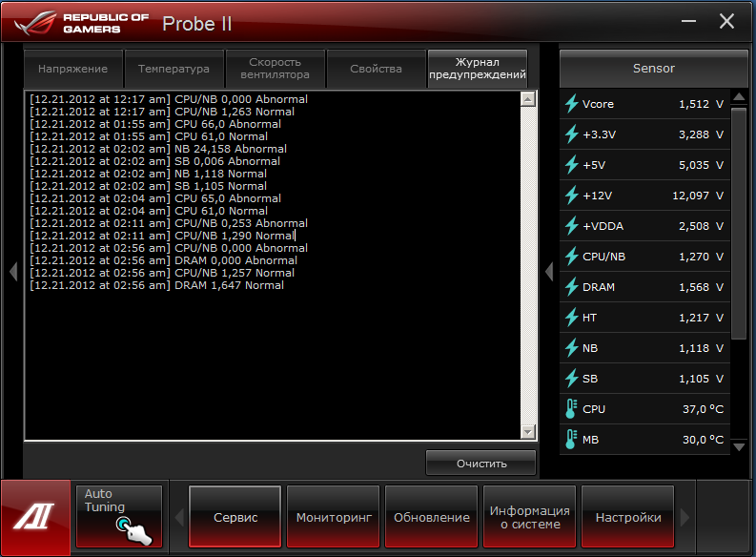This screenshot has width=756, height=557.
Task: Switch to the Температура tab
Action: coord(174,69)
